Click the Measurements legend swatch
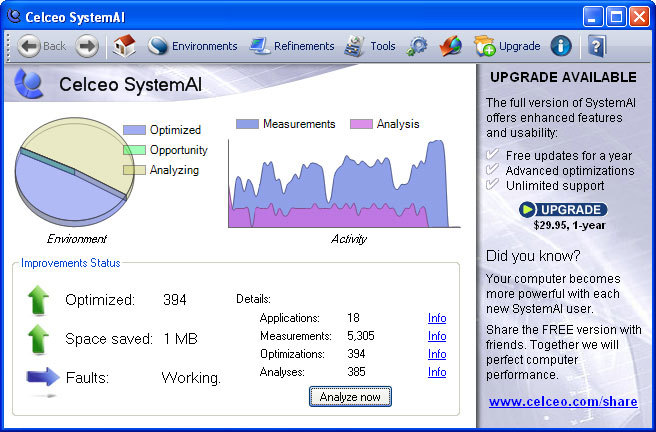The height and width of the screenshot is (432, 656). point(247,124)
